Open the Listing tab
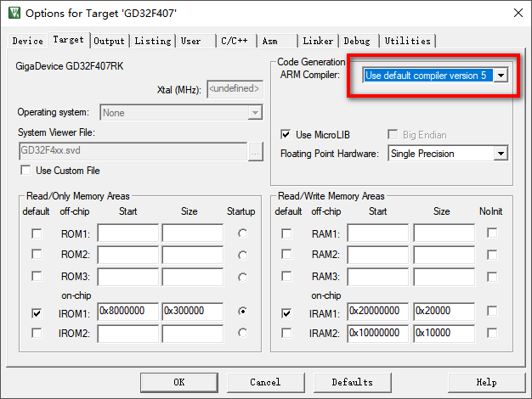The height and width of the screenshot is (399, 532). tap(153, 41)
